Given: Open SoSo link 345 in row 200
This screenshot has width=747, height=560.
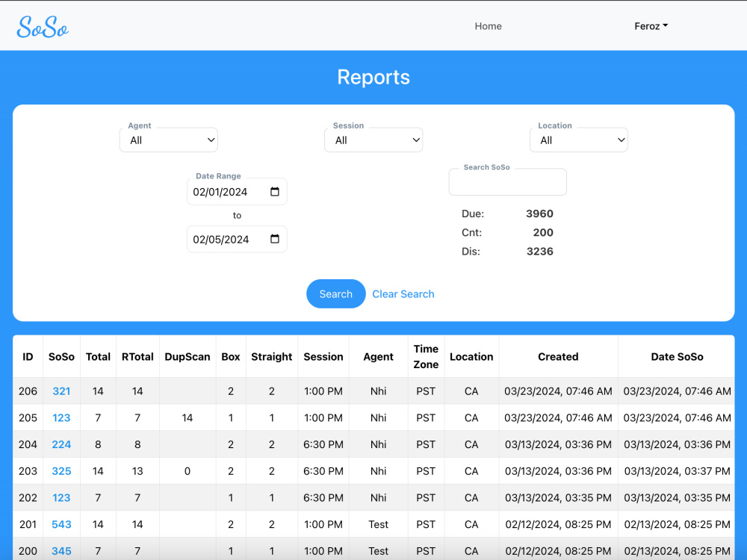Looking at the screenshot, I should pos(61,551).
